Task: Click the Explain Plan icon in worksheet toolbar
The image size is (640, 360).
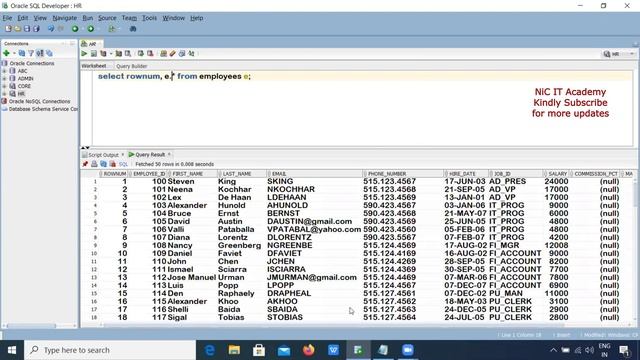Action: pyautogui.click(x=103, y=53)
